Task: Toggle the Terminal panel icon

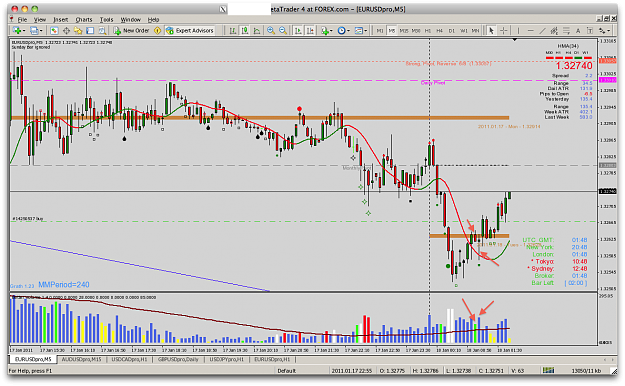Action: (x=90, y=31)
